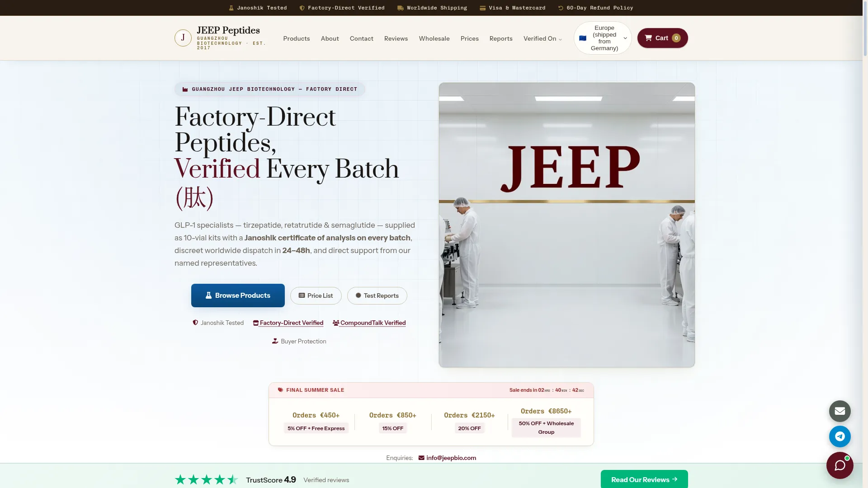
Task: Open the Products menu item
Action: [x=297, y=38]
